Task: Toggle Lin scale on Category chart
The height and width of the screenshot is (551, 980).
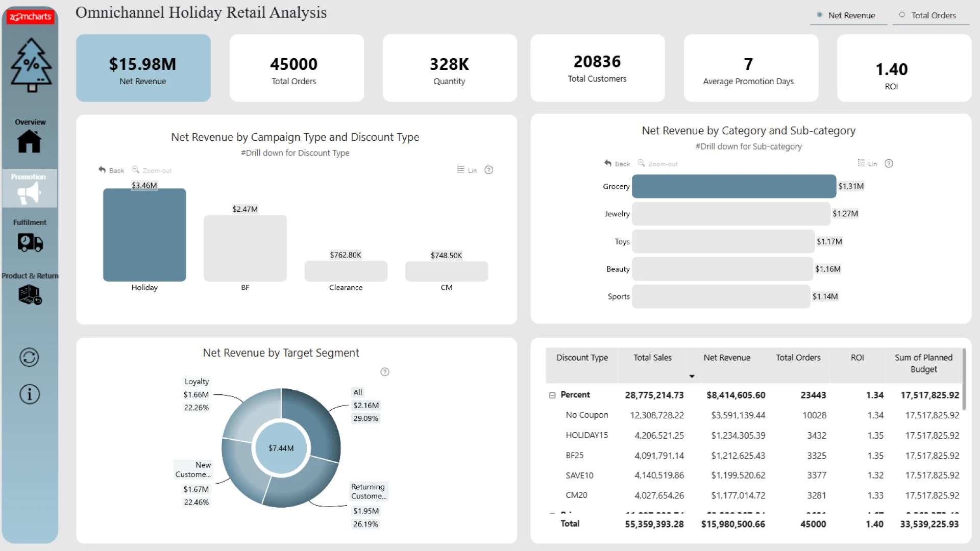Action: tap(867, 164)
